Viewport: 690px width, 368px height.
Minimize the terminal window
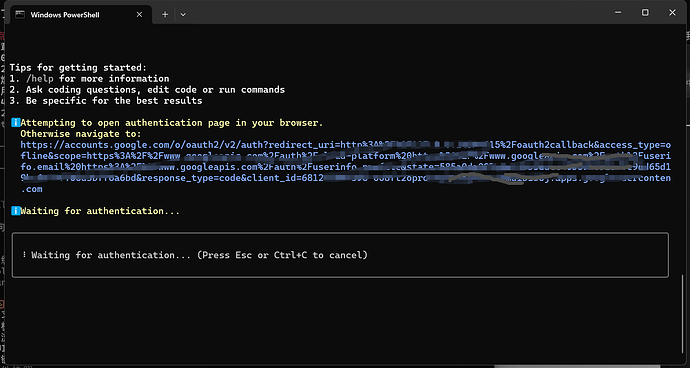(x=618, y=13)
